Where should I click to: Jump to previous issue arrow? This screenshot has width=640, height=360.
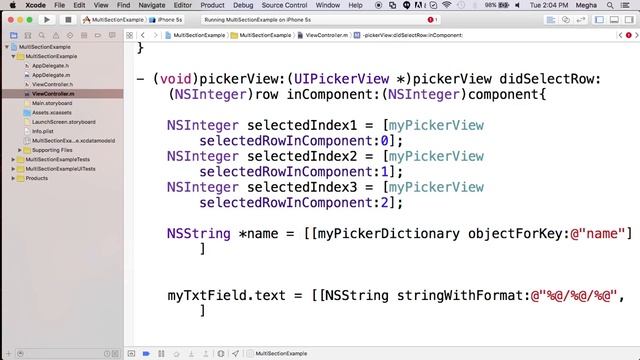coord(620,36)
